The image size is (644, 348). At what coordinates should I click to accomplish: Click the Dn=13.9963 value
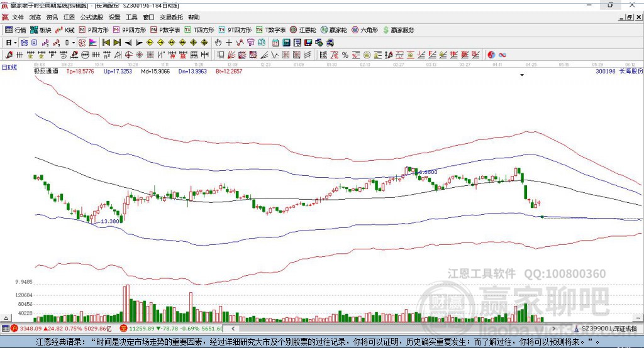click(x=192, y=71)
